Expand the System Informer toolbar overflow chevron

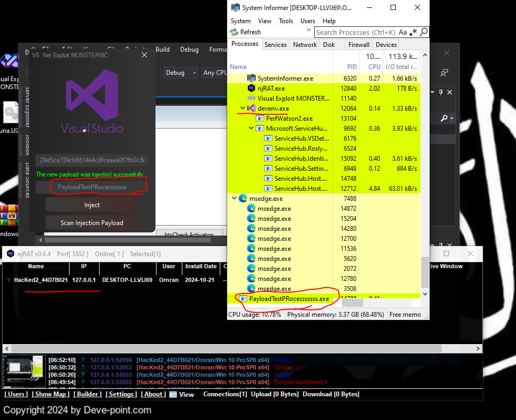(309, 30)
